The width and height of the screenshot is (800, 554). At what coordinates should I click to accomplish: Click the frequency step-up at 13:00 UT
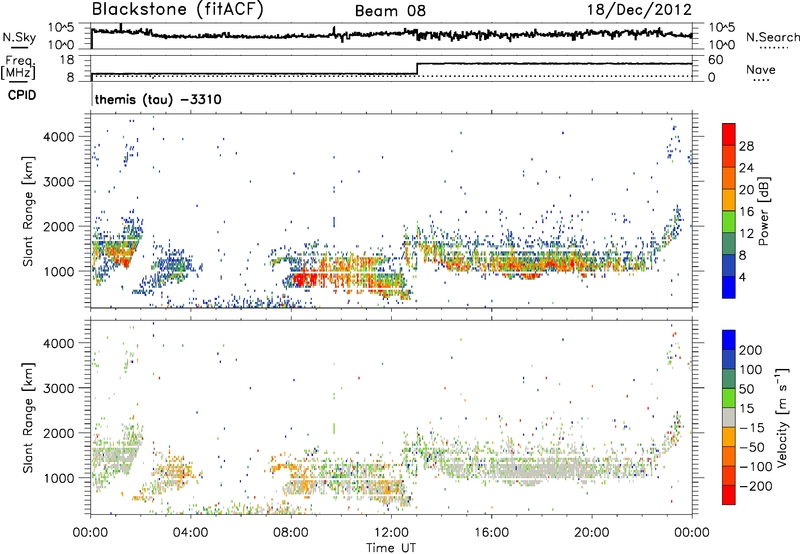click(417, 69)
